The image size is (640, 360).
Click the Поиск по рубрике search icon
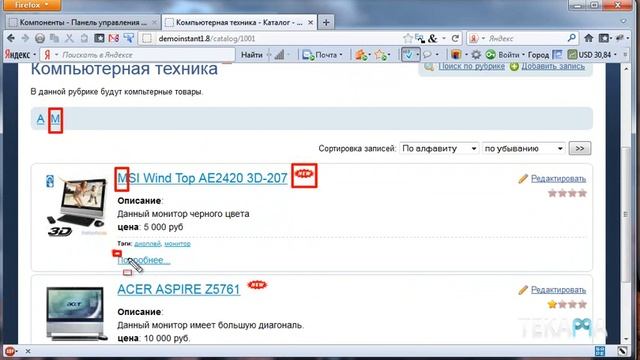click(429, 67)
